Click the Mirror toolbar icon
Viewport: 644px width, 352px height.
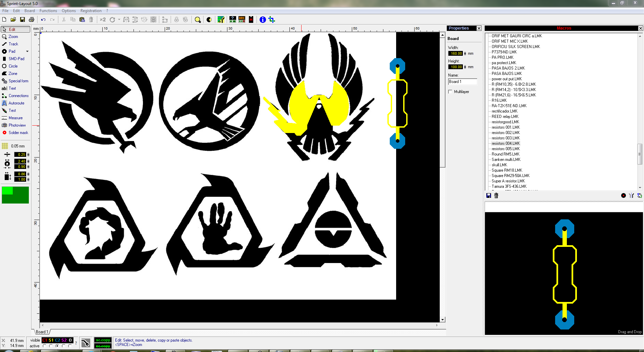[126, 19]
